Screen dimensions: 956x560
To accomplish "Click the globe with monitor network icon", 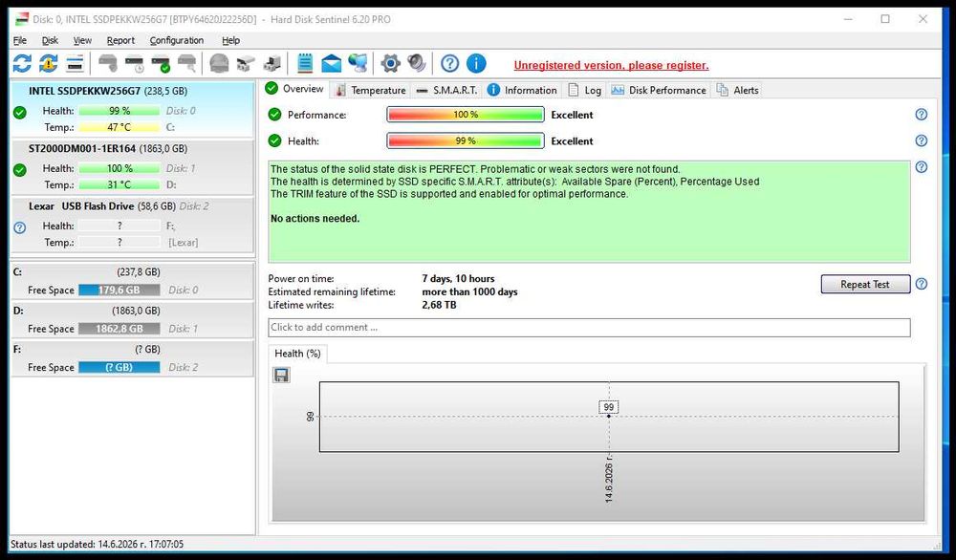I will [358, 63].
